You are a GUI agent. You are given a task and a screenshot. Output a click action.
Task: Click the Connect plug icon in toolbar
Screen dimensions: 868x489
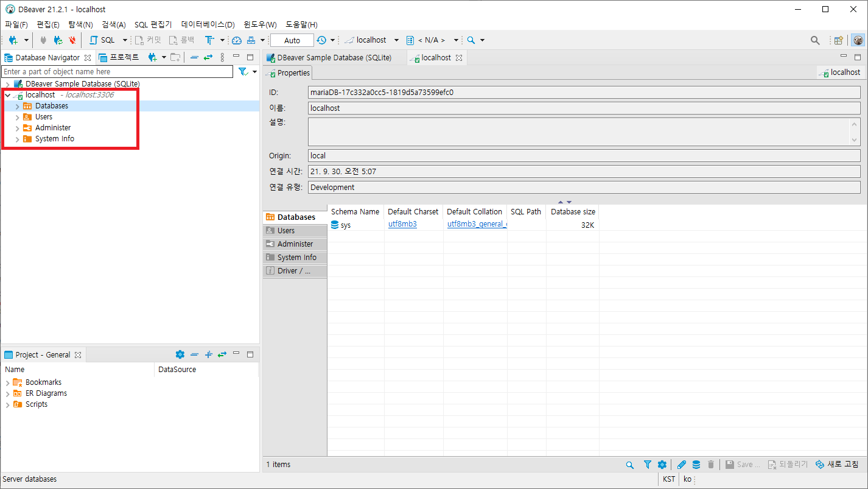pos(43,40)
